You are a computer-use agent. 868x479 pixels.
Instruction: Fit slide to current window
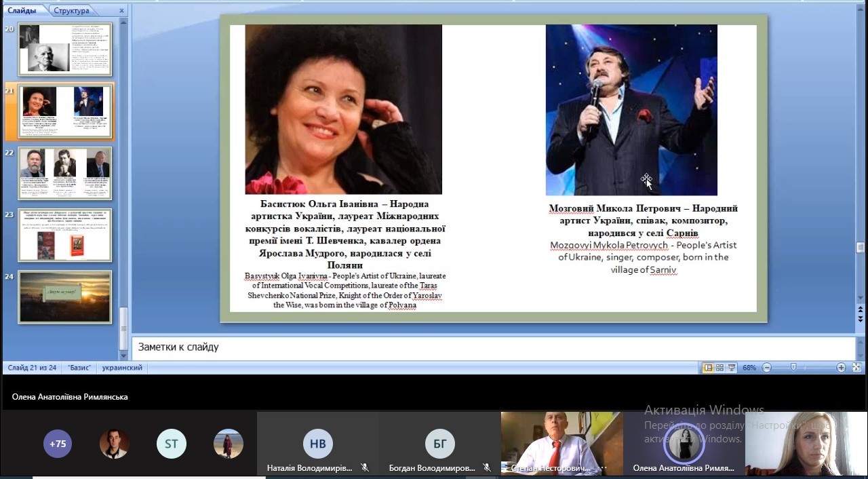pyautogui.click(x=856, y=368)
